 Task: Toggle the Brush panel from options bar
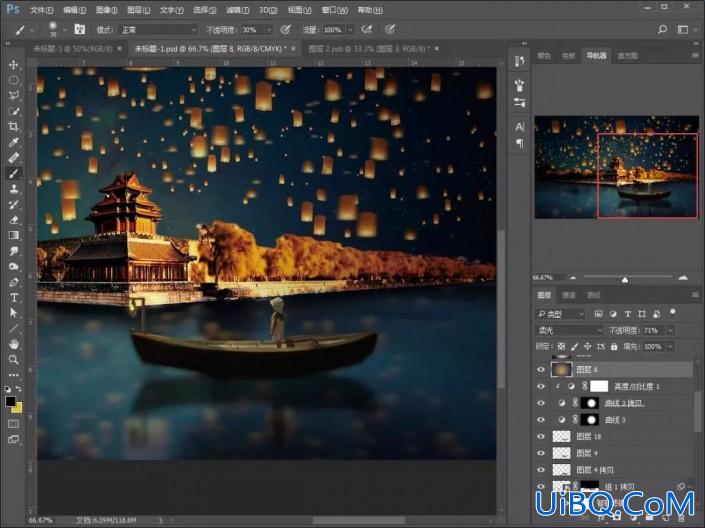[x=80, y=30]
